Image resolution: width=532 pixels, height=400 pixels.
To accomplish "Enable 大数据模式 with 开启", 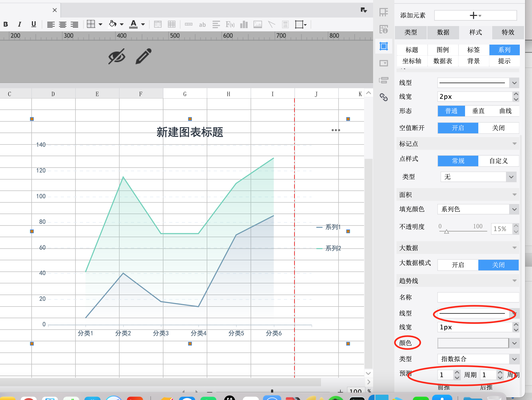I will pos(458,265).
